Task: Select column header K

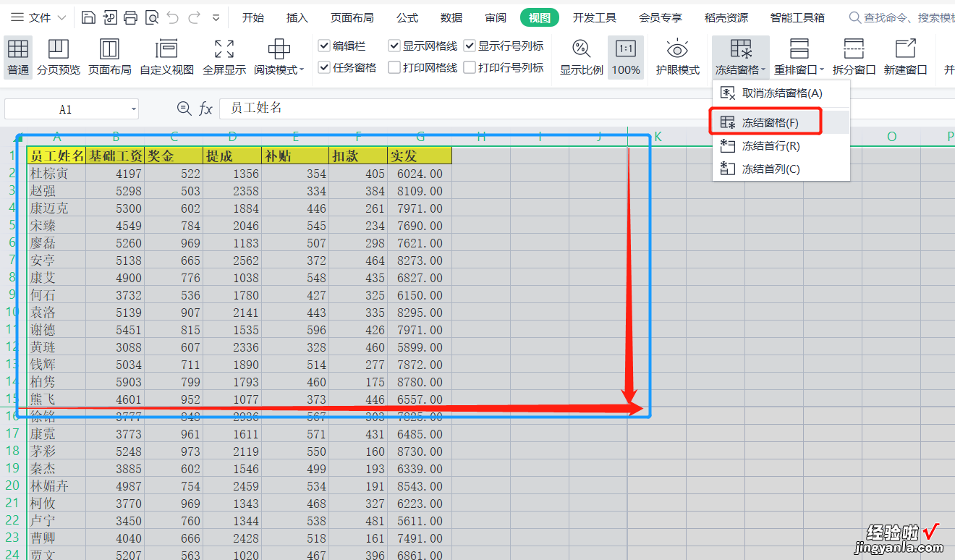Action: coord(658,137)
